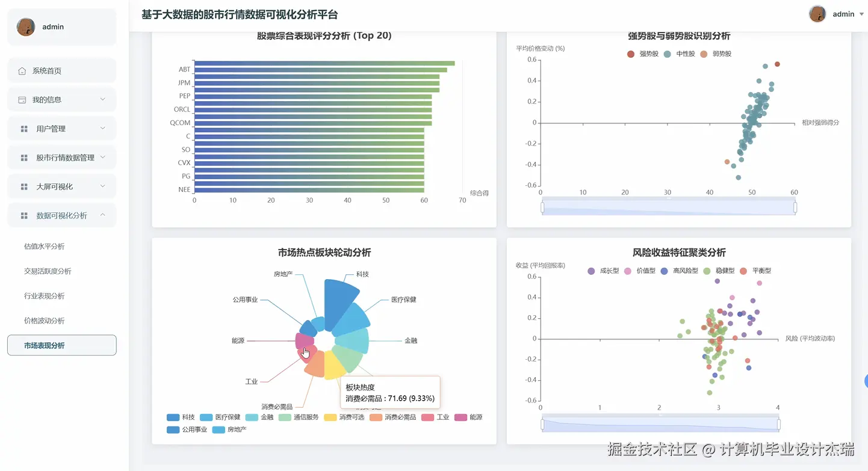Image resolution: width=868 pixels, height=471 pixels.
Task: Click the 能源 slice of the rose chart
Action: (305, 340)
